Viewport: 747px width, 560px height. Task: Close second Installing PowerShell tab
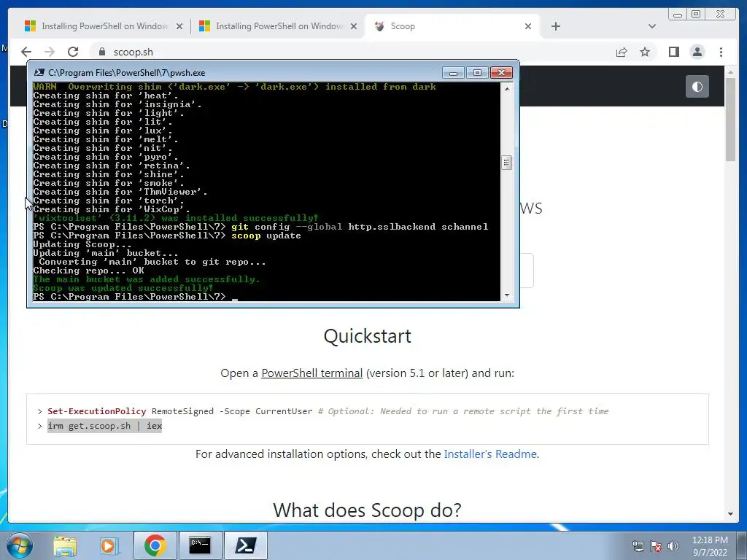pyautogui.click(x=354, y=26)
